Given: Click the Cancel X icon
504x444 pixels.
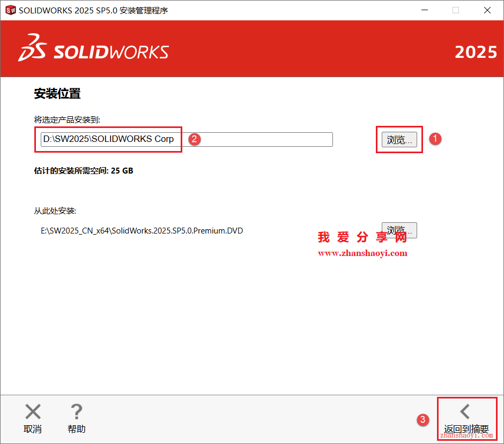Looking at the screenshot, I should 33,412.
